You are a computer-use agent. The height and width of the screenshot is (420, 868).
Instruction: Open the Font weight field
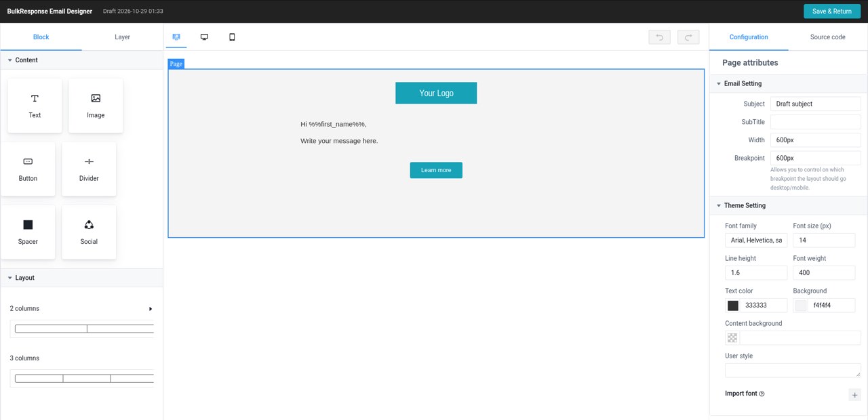[x=824, y=272]
